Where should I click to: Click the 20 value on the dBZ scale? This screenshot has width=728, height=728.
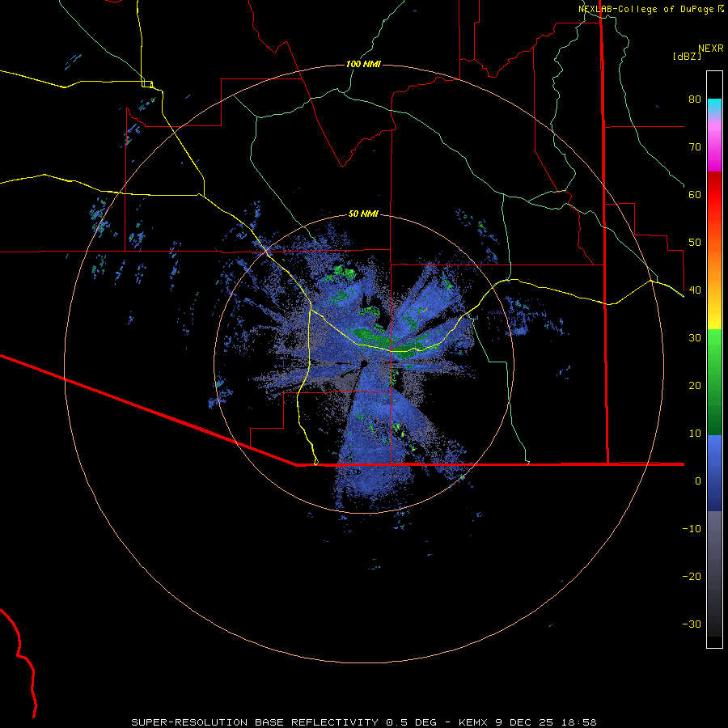point(695,386)
